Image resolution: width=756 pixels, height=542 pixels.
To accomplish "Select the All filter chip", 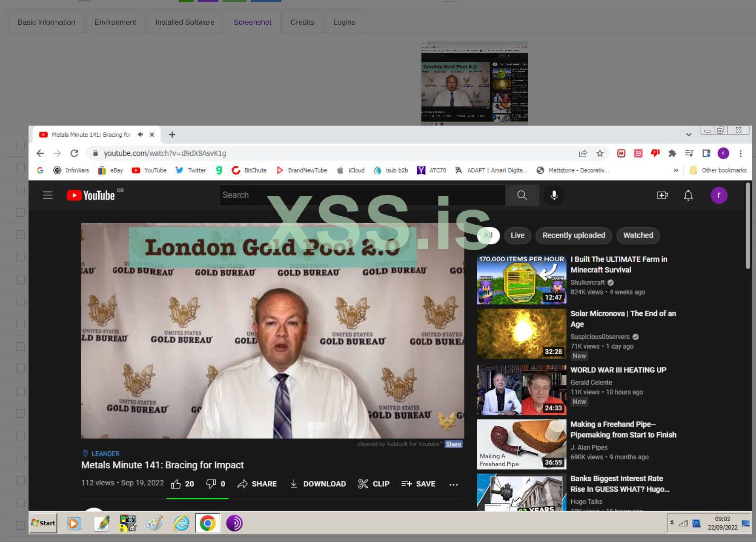I will coord(488,235).
